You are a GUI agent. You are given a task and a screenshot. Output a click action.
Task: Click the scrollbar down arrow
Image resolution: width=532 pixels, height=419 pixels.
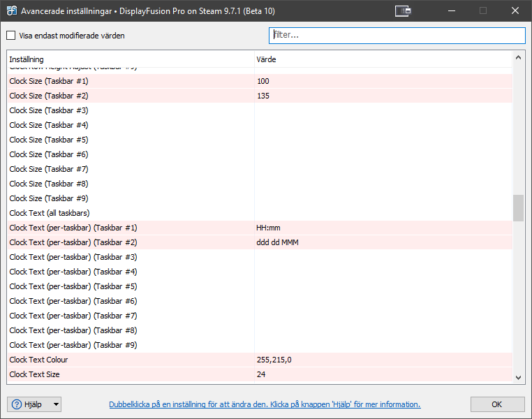(x=518, y=377)
